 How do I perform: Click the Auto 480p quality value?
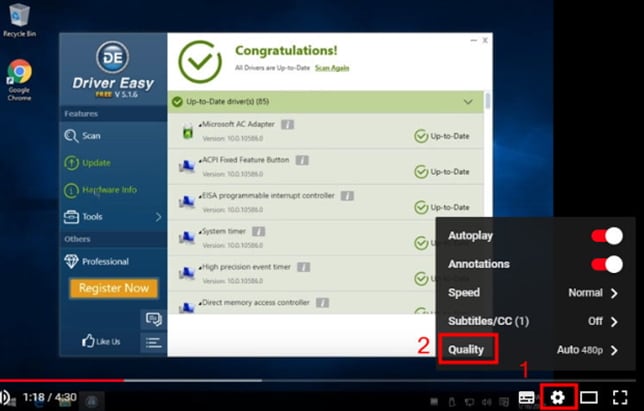pos(580,350)
